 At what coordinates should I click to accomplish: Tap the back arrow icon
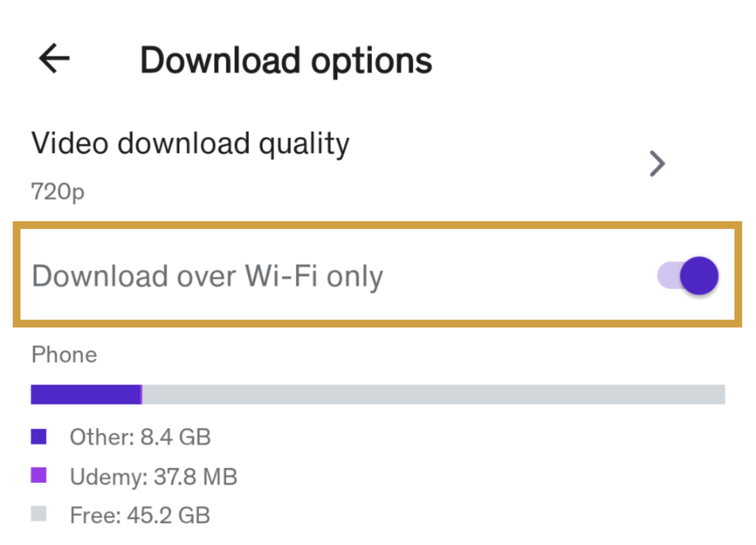pyautogui.click(x=54, y=58)
